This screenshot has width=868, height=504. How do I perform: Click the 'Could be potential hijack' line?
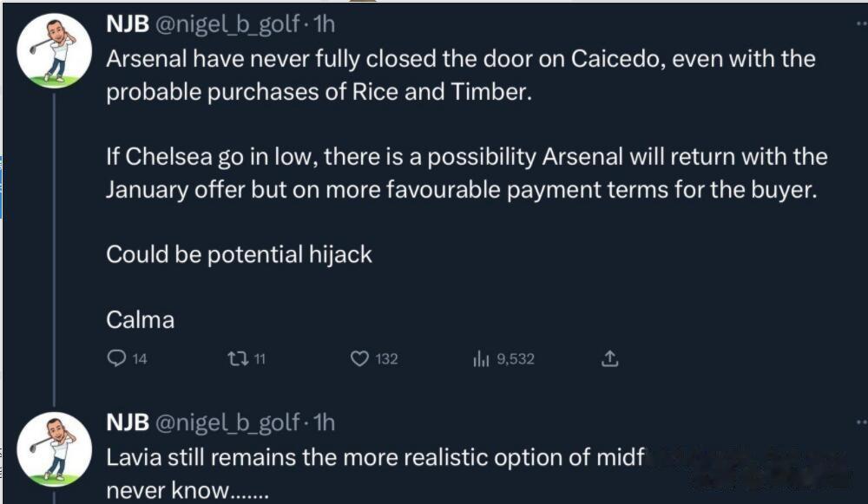(x=240, y=254)
